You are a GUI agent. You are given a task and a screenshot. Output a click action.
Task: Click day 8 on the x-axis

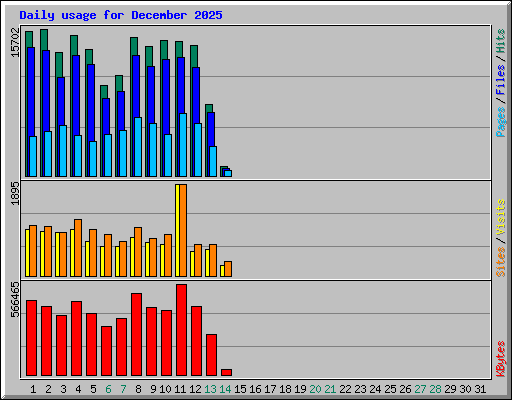coord(138,389)
